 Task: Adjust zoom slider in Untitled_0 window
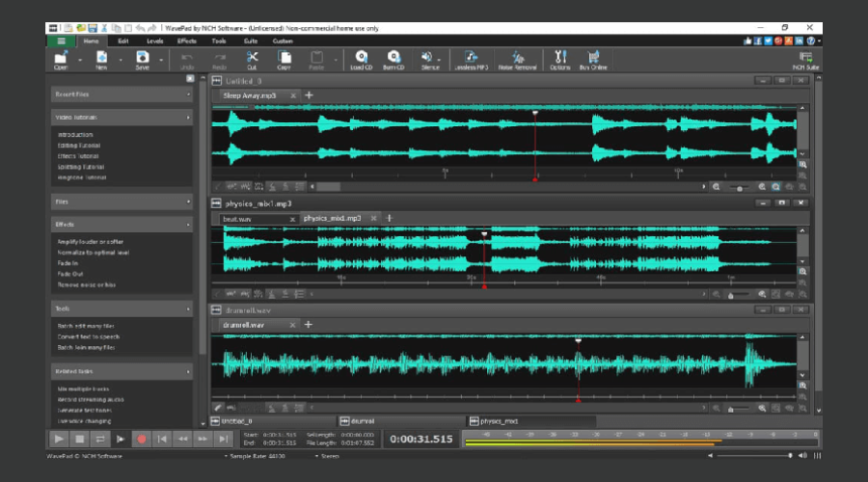click(740, 188)
